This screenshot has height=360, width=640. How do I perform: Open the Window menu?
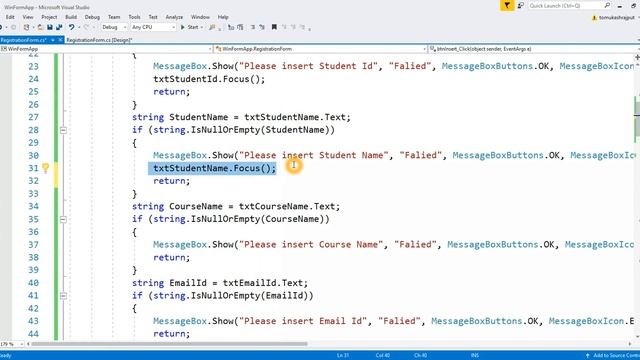coord(200,17)
